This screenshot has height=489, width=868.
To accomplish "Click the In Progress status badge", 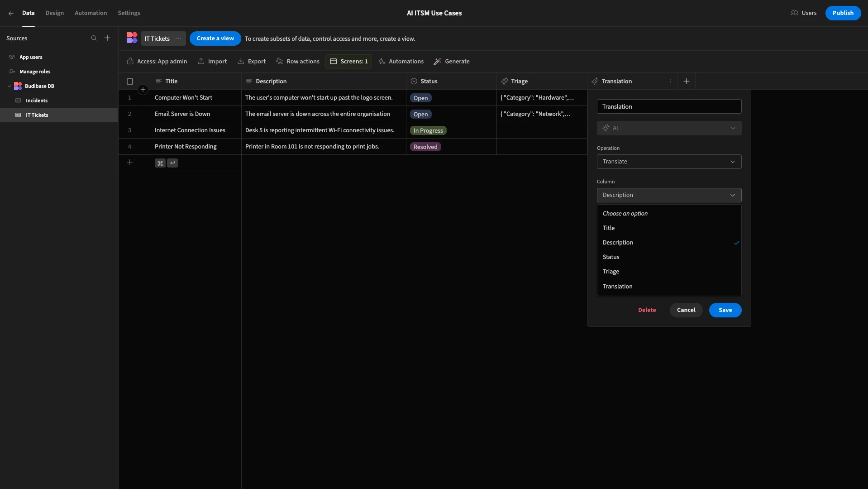I will tap(428, 130).
